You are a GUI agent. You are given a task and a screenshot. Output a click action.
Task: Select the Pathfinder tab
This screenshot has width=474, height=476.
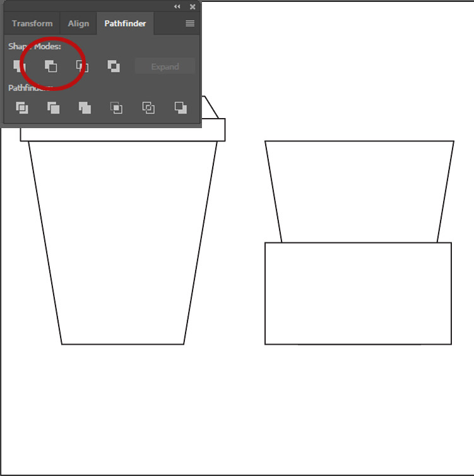(125, 24)
